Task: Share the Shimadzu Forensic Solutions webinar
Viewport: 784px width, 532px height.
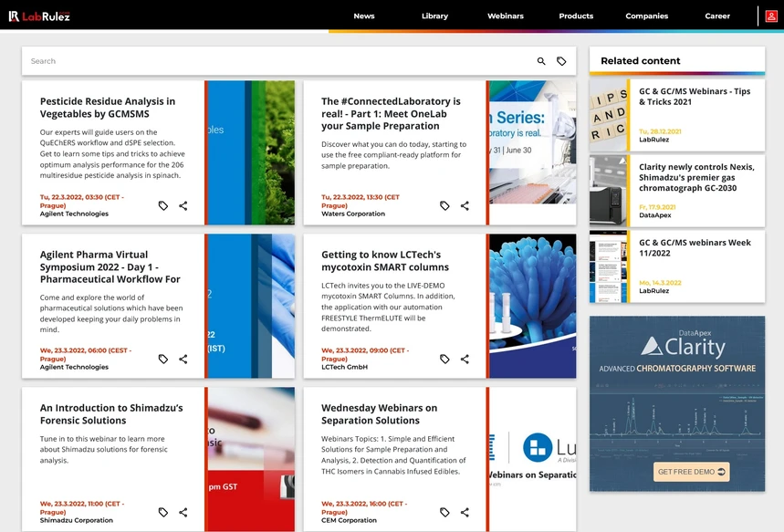Action: coord(183,512)
